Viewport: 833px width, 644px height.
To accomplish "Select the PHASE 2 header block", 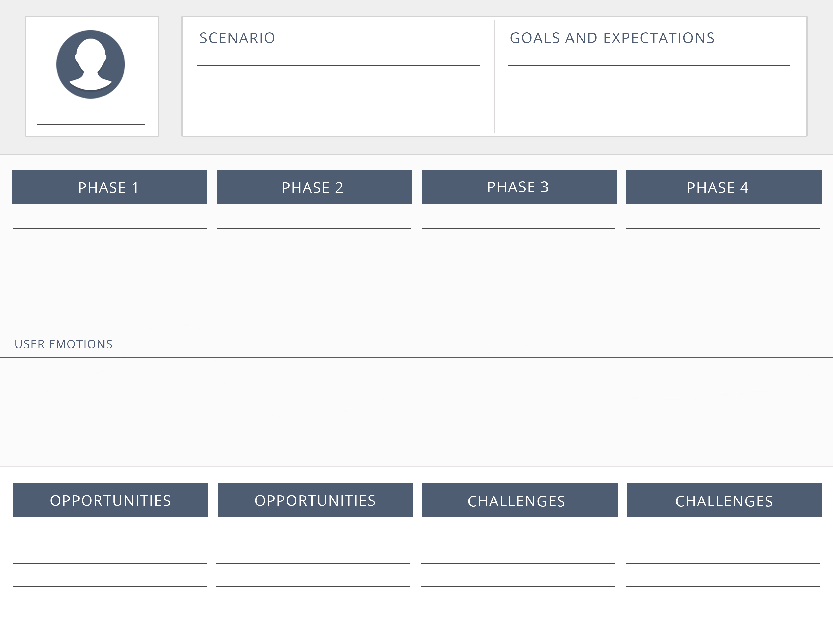I will point(314,187).
